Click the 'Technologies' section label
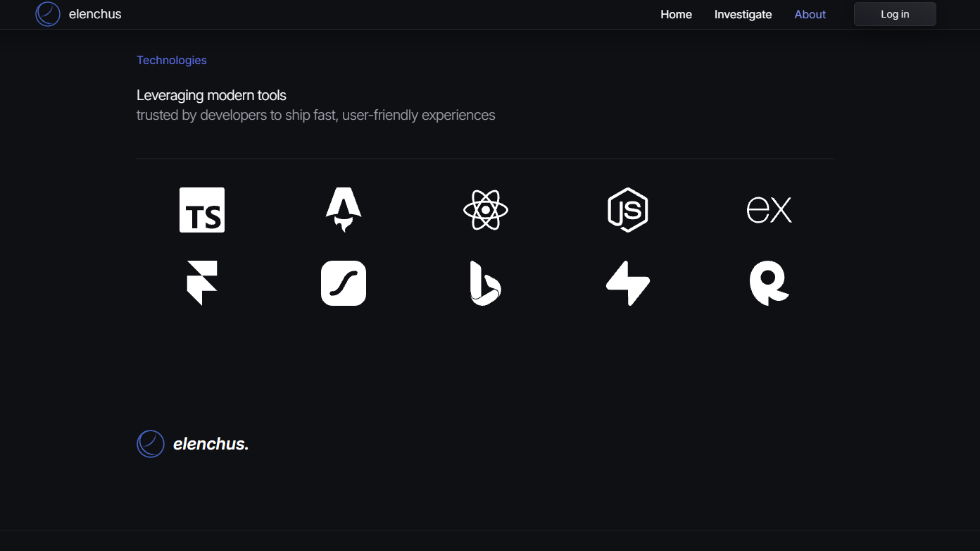Screen dimensions: 980x551 point(172,61)
